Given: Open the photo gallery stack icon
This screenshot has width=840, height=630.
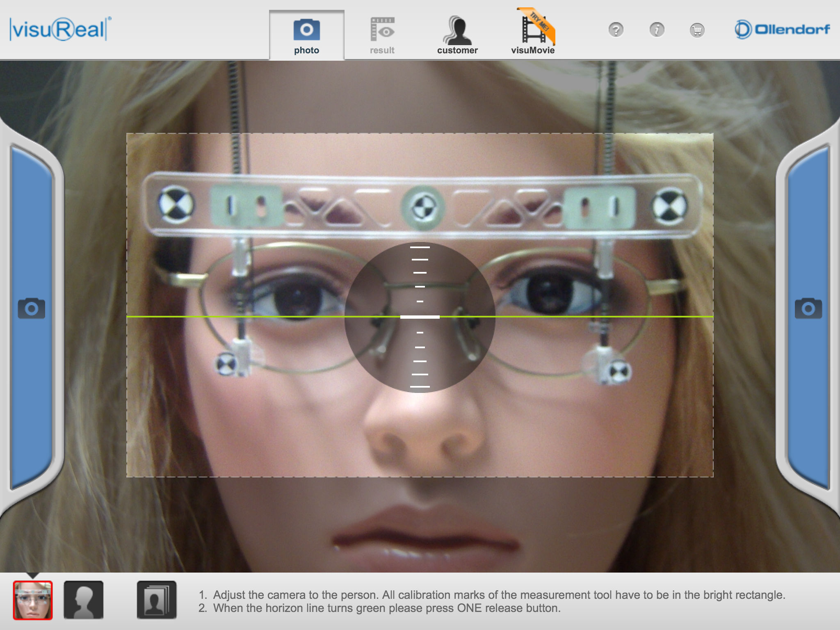Looking at the screenshot, I should tap(157, 600).
